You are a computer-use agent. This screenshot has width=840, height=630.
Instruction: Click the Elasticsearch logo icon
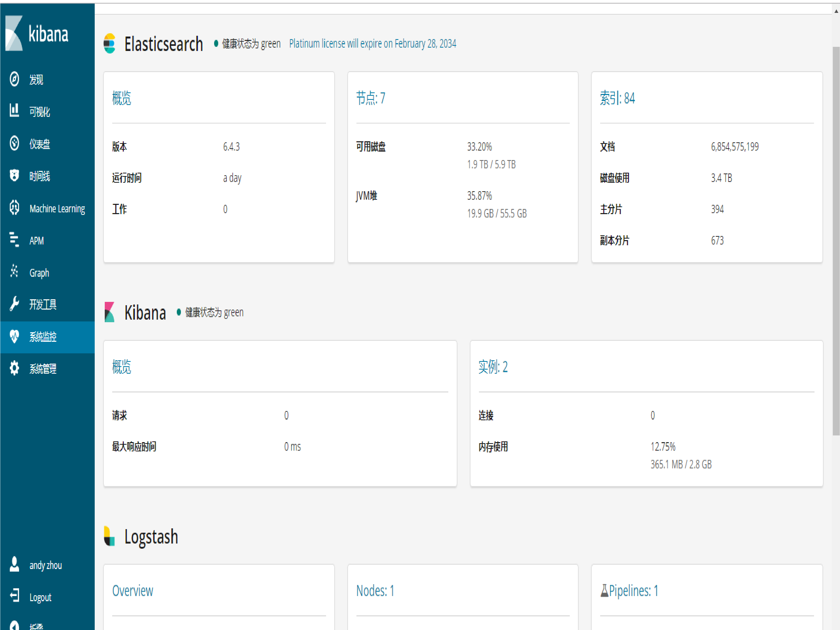(x=109, y=43)
